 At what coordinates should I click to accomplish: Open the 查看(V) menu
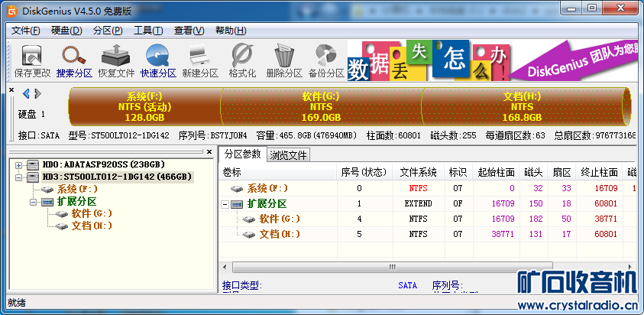click(189, 31)
